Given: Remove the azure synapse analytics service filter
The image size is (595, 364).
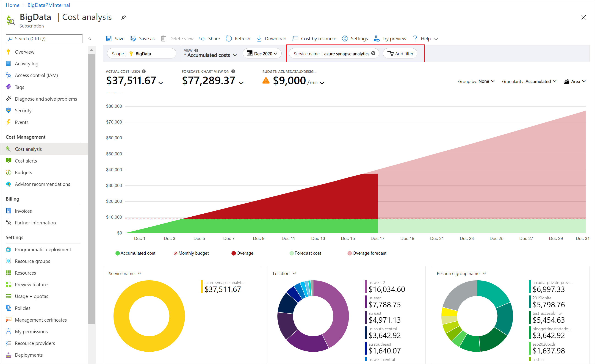Looking at the screenshot, I should (373, 53).
